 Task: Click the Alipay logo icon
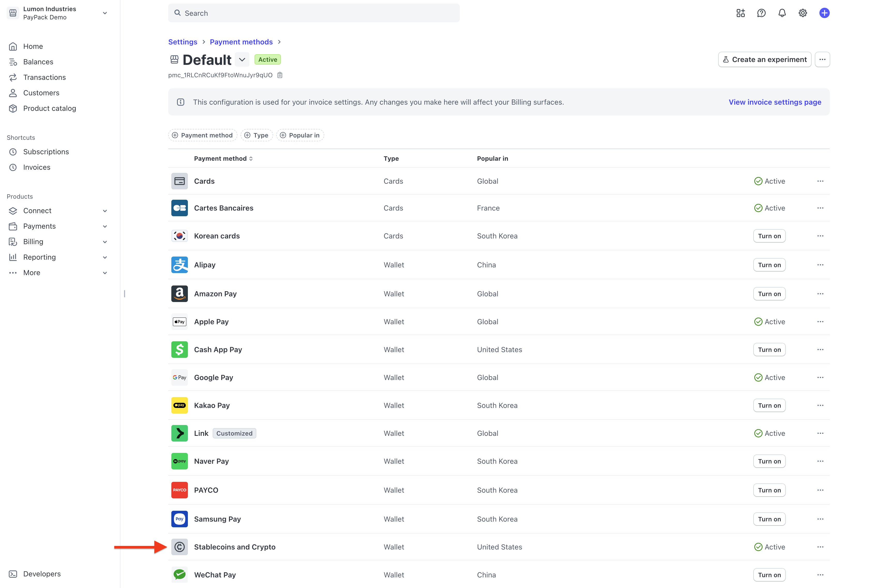tap(180, 265)
